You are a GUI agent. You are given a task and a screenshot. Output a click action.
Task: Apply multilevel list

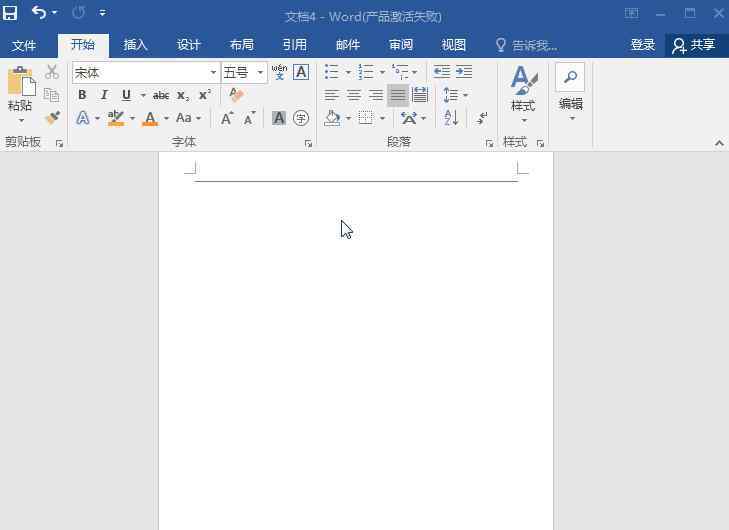click(x=400, y=72)
